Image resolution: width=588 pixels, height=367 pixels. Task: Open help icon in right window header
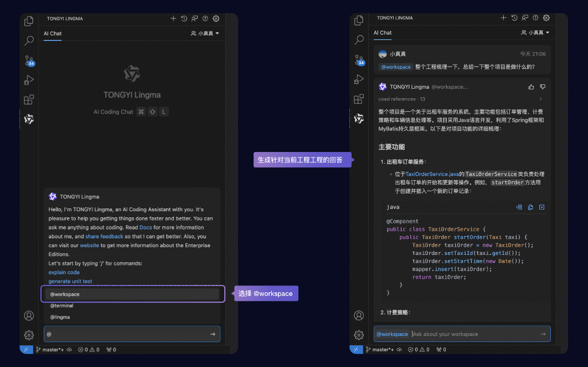tap(535, 18)
